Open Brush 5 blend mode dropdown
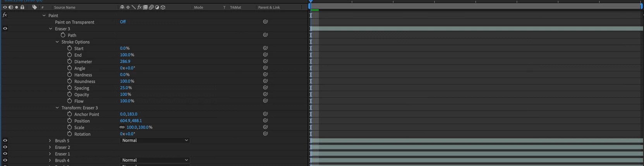644x166 pixels. point(155,140)
